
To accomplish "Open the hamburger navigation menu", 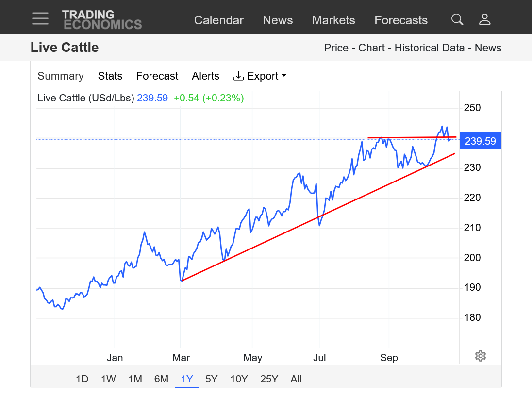I will point(40,19).
